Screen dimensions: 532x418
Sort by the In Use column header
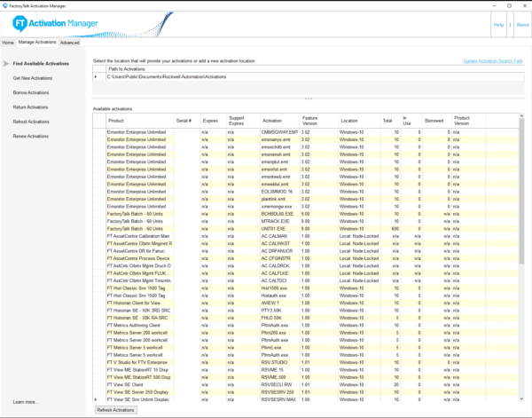click(411, 121)
